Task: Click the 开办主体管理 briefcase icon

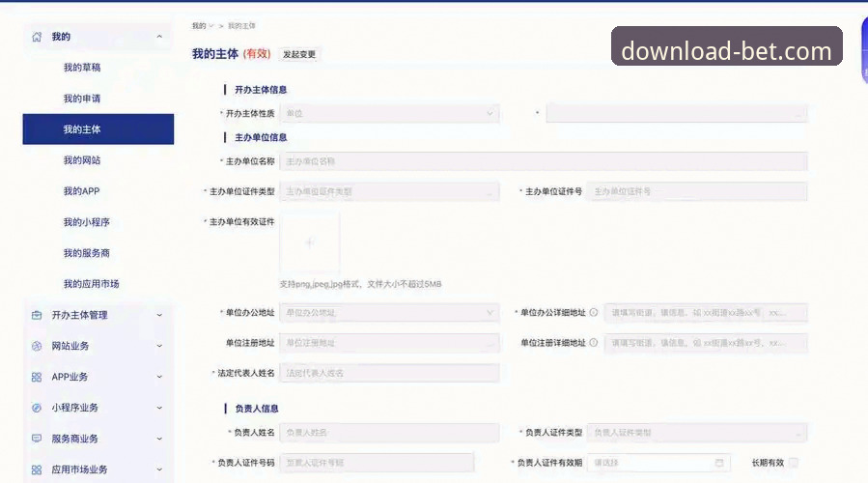Action: pos(37,315)
